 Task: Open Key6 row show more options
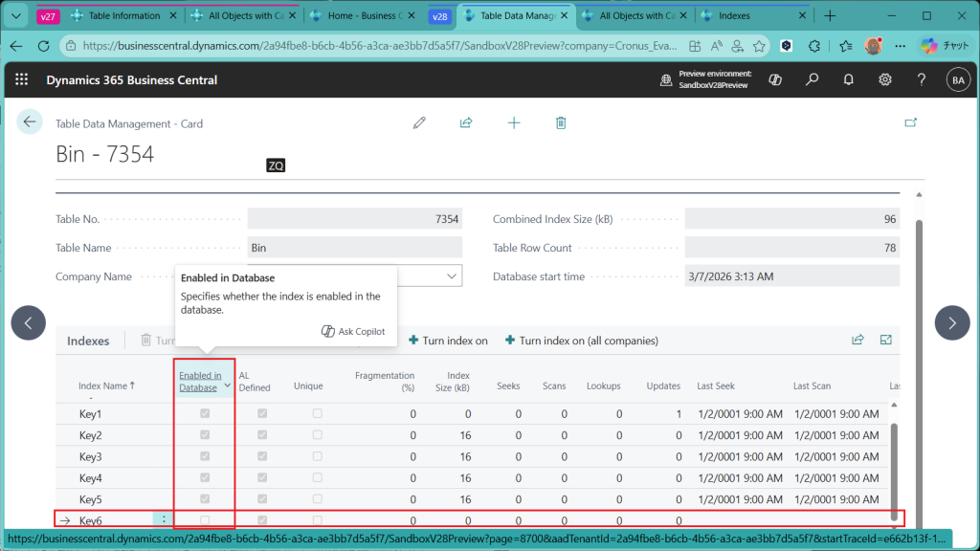click(164, 520)
